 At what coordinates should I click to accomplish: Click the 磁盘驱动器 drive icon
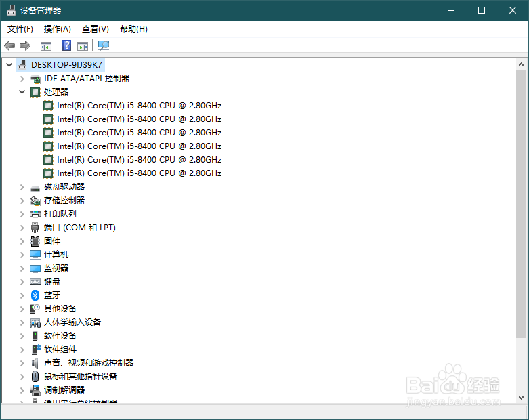coord(35,188)
